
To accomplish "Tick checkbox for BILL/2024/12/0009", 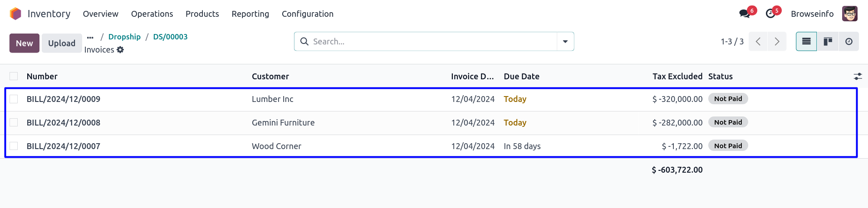I will (14, 99).
